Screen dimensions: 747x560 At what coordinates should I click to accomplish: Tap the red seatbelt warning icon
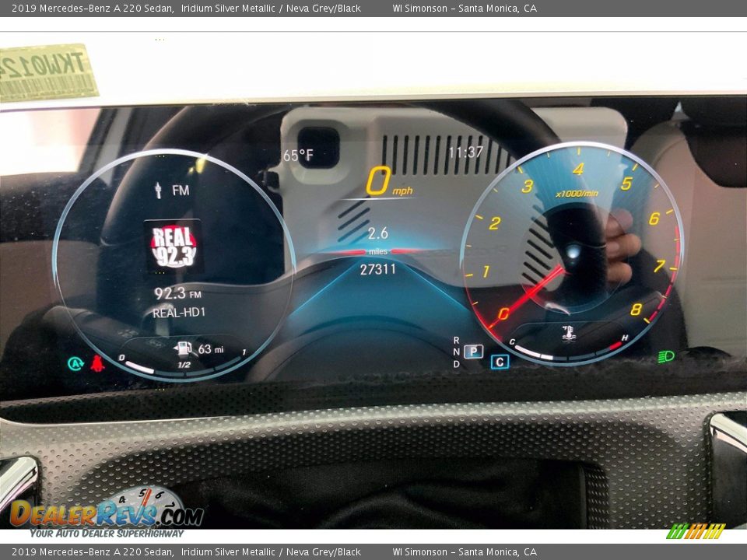click(x=97, y=363)
